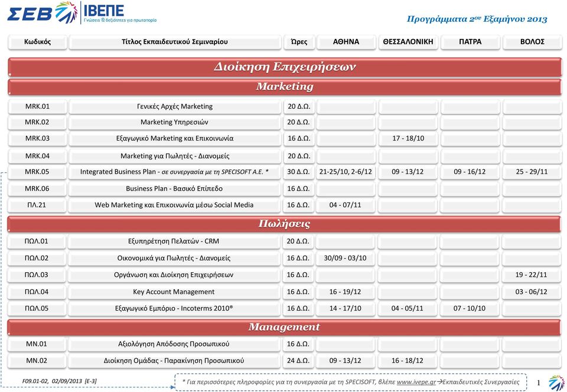Click the 03 - 06/12 date cell

click(532, 292)
